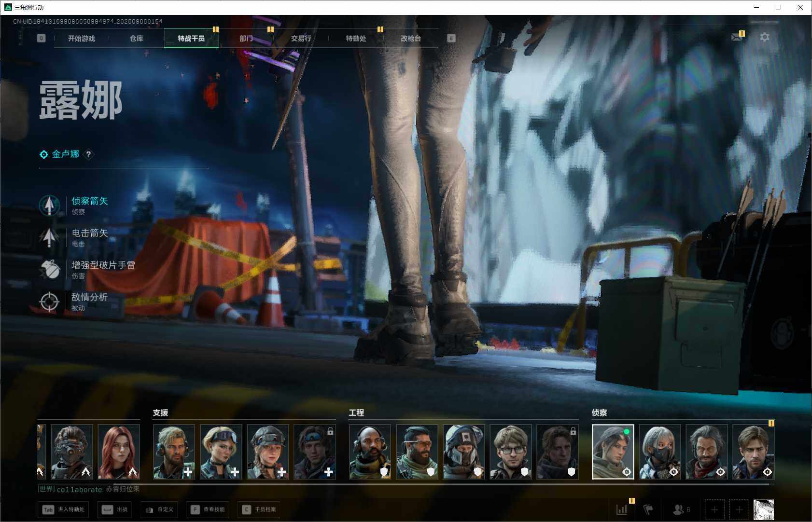Screen dimensions: 812x522
Task: Click the empty squad slot beside the friends count
Action: 714,509
